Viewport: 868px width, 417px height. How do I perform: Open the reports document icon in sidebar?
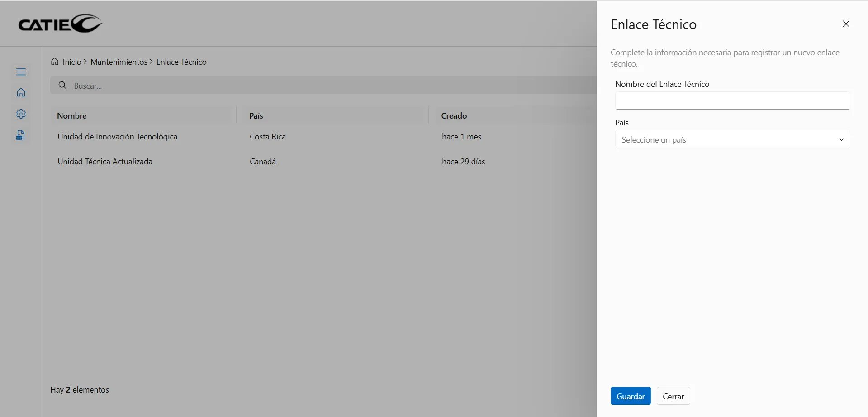pos(21,135)
